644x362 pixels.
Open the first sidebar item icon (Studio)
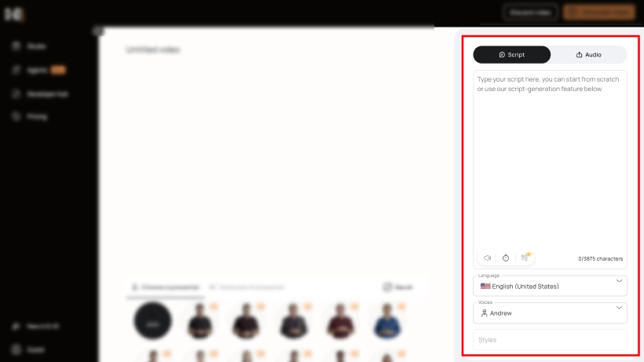point(16,46)
